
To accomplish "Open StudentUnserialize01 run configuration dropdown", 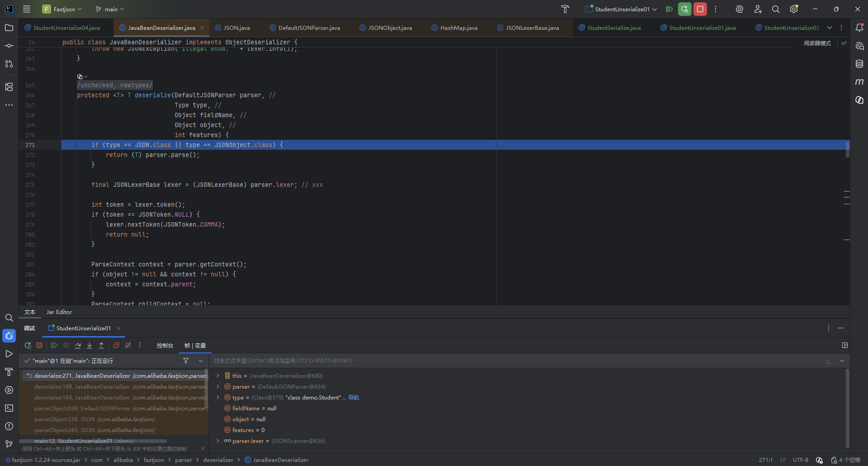I will (x=621, y=9).
